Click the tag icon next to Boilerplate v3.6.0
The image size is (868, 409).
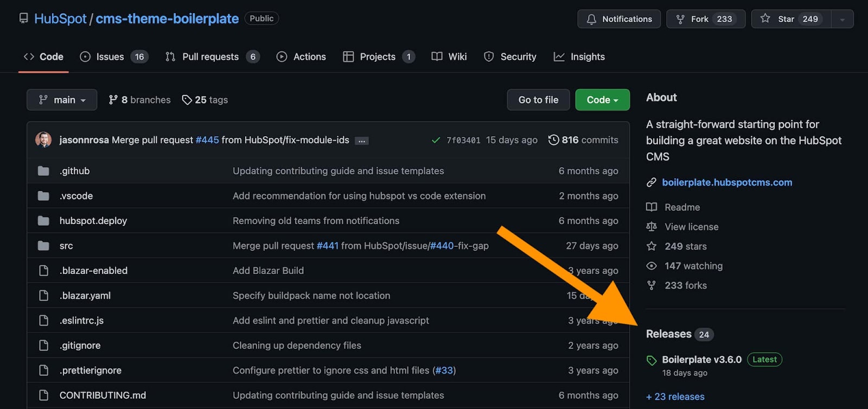click(x=652, y=360)
